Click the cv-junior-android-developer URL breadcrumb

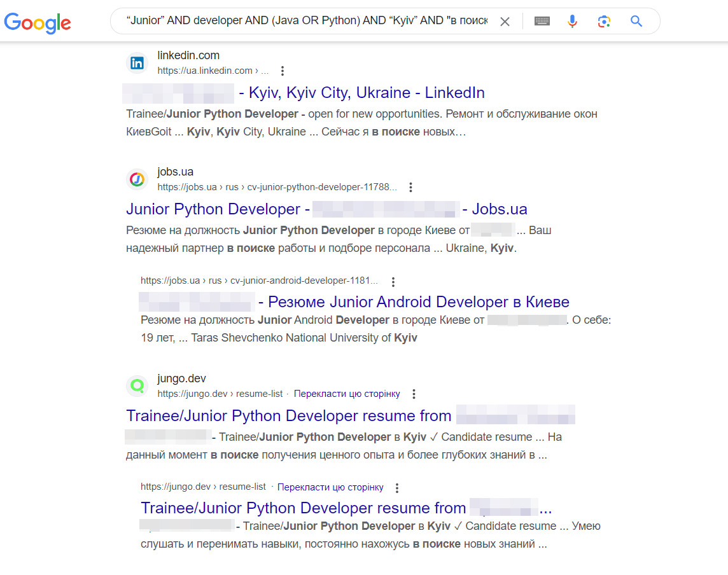[259, 281]
